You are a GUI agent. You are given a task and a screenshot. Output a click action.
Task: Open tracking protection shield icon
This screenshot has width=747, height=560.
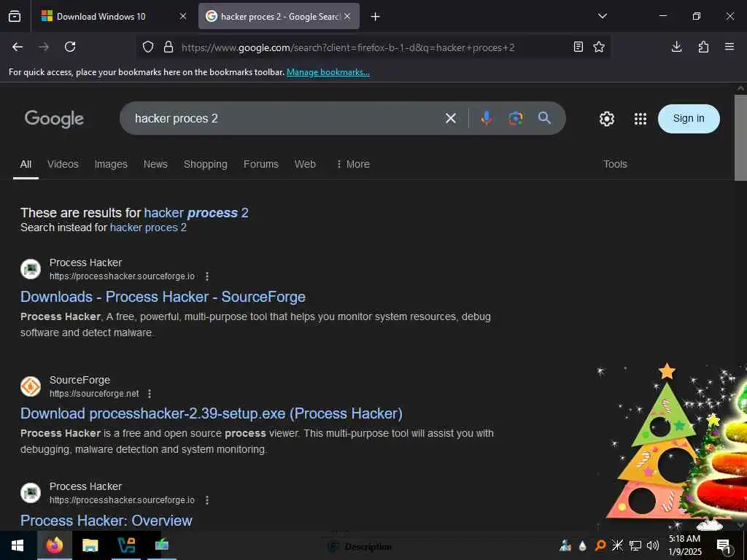tap(148, 47)
